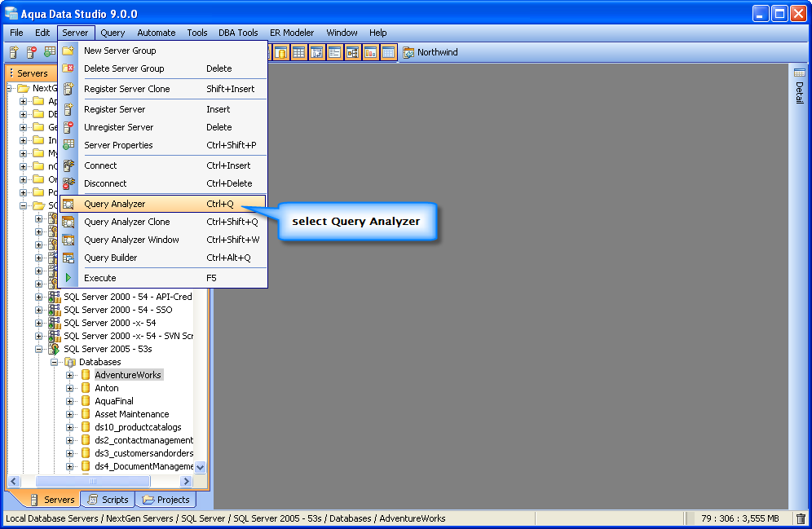Image resolution: width=812 pixels, height=529 pixels.
Task: Click the bar chart toolbar icon
Action: point(370,52)
